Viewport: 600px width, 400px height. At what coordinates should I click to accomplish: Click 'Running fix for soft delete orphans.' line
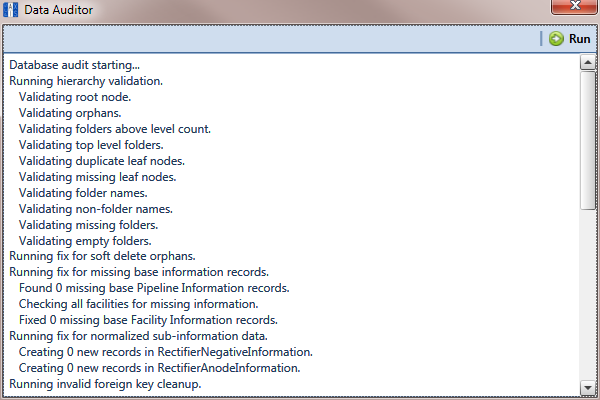[x=102, y=256]
